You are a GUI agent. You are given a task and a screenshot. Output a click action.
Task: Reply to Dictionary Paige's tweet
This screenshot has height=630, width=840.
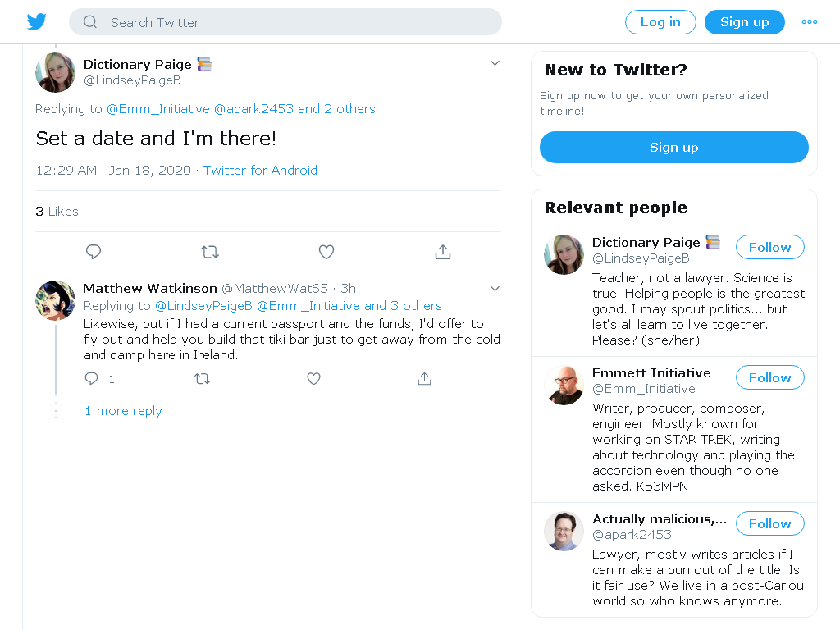94,251
